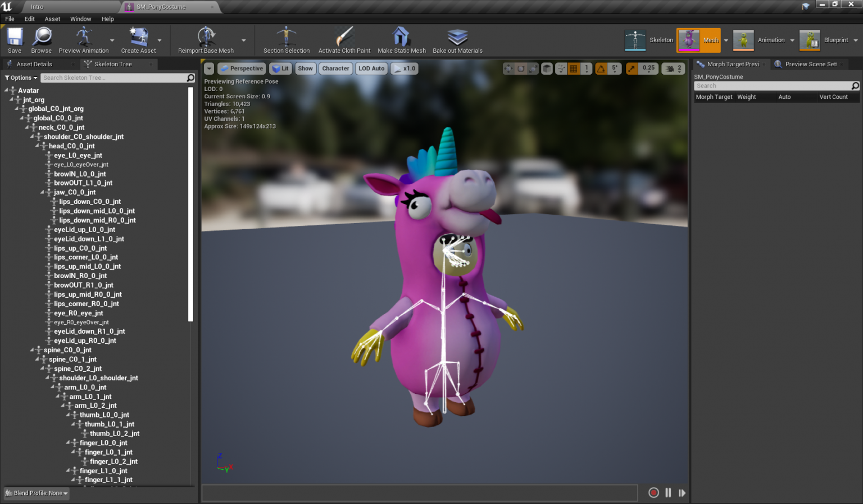
Task: Open the rotation snap angle dropdown
Action: pos(615,69)
